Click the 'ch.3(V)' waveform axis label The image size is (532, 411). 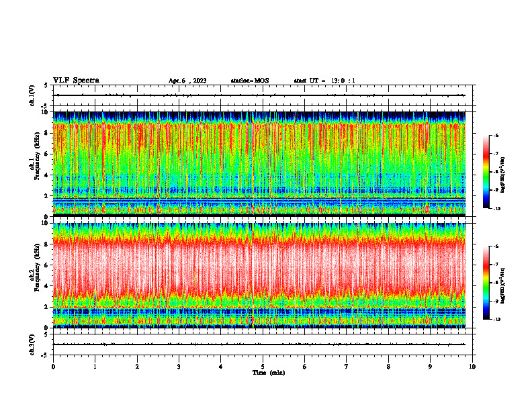[32, 345]
